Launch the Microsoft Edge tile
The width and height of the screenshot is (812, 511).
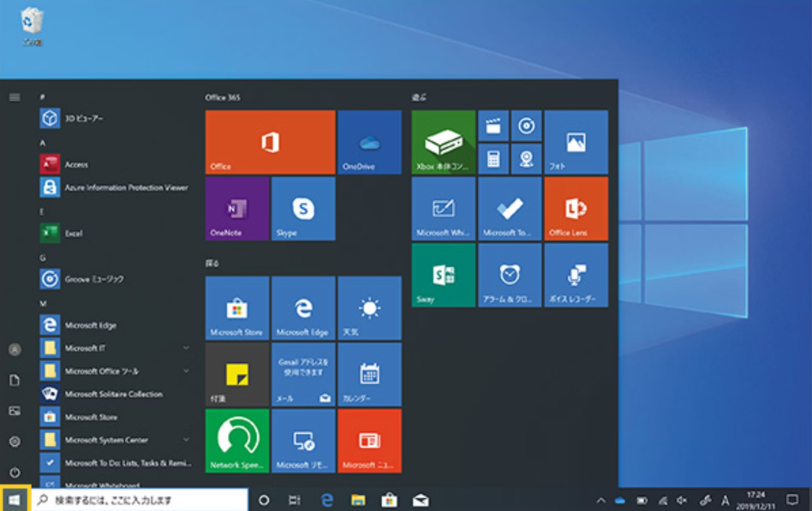click(303, 308)
